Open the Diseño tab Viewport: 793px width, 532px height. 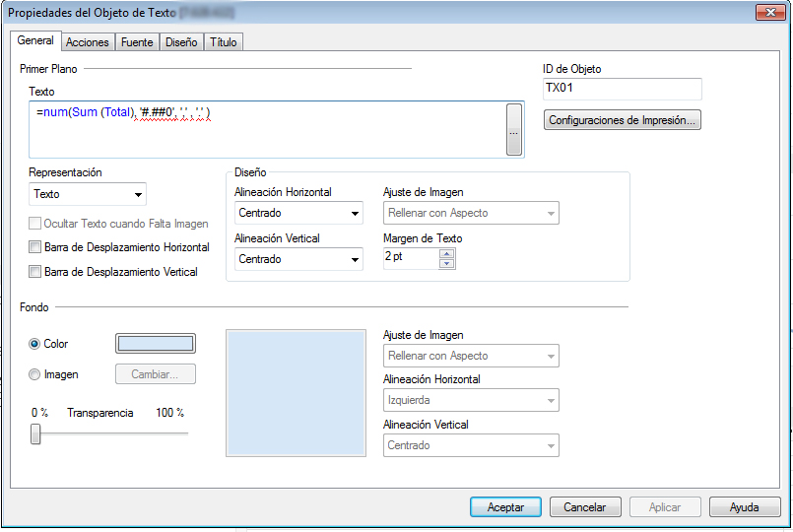181,42
